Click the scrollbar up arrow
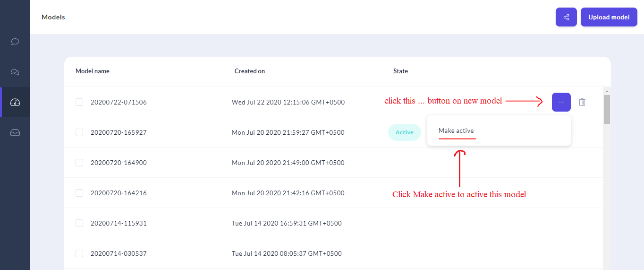 point(607,91)
